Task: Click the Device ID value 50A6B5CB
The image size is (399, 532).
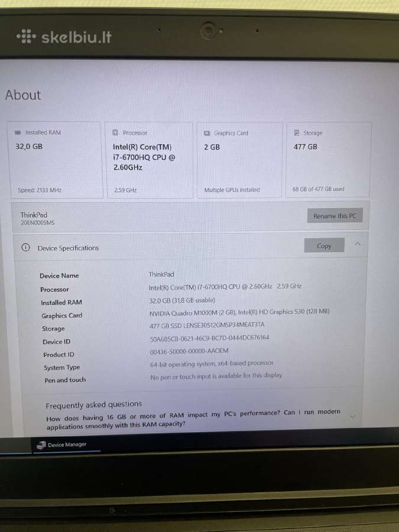Action: tap(210, 338)
